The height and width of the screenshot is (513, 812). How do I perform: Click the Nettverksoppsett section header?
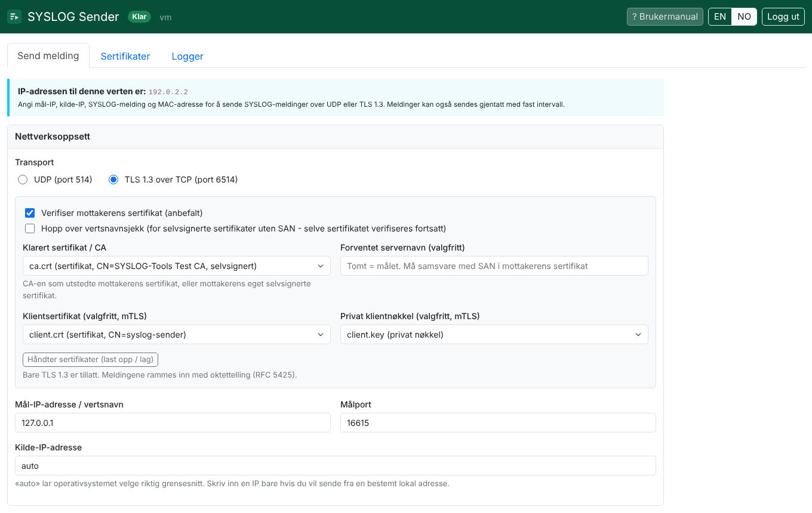335,137
